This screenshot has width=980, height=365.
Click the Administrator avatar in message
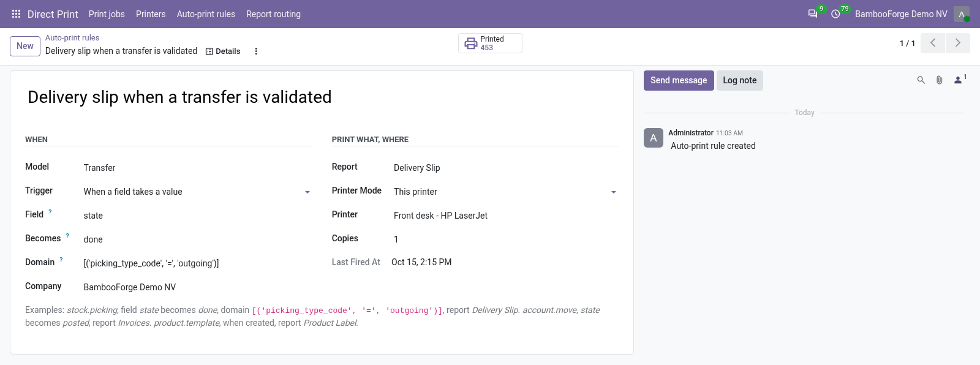[x=654, y=138]
